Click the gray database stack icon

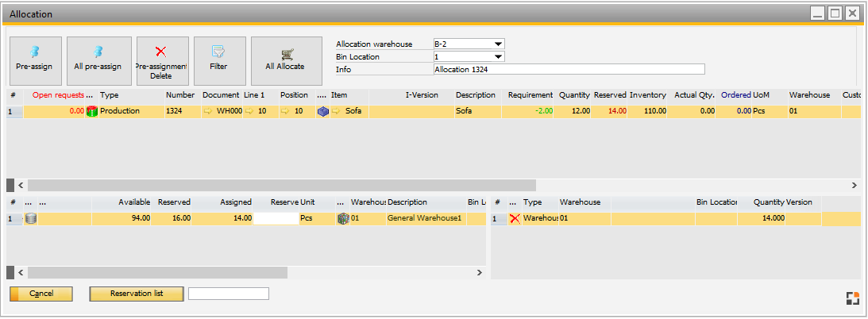pyautogui.click(x=31, y=218)
